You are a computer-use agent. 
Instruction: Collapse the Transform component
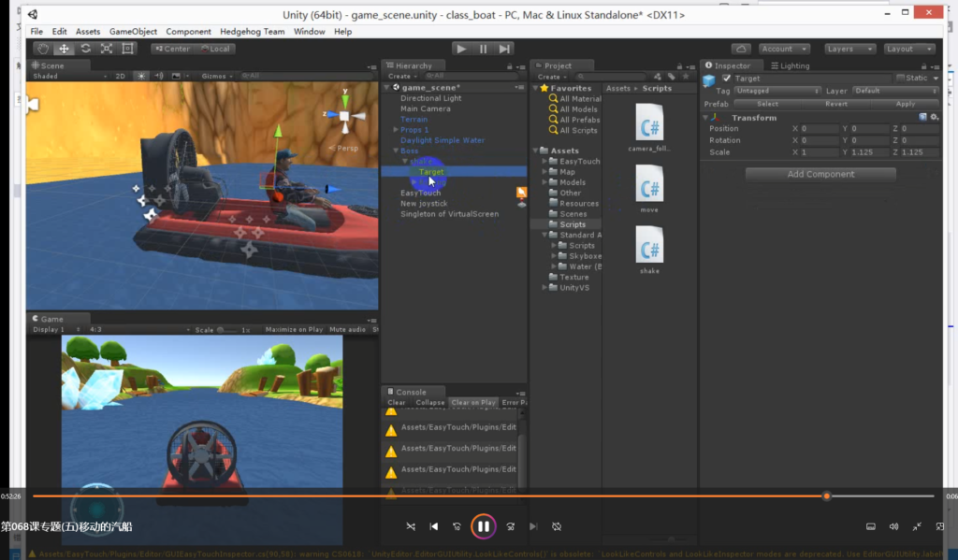pos(705,117)
